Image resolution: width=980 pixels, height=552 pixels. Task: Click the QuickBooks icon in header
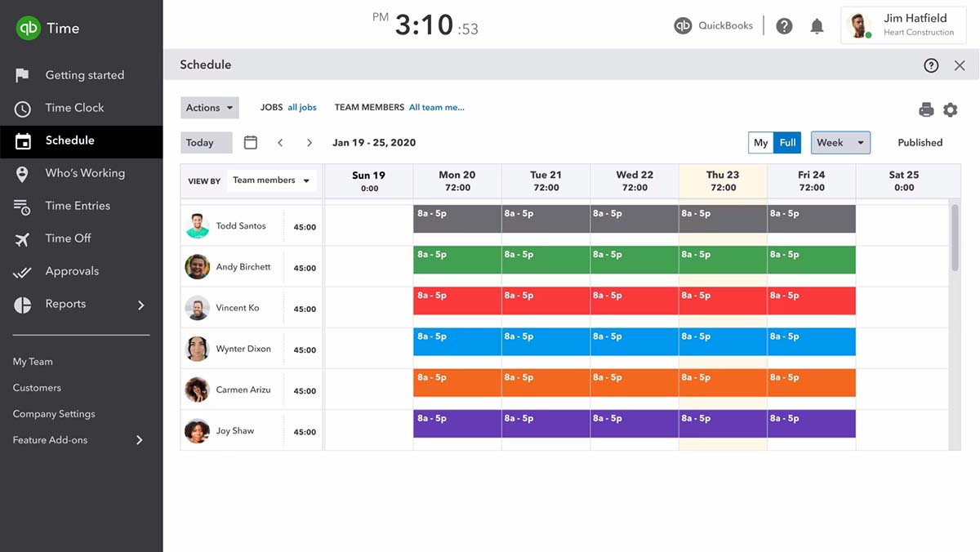click(x=683, y=26)
